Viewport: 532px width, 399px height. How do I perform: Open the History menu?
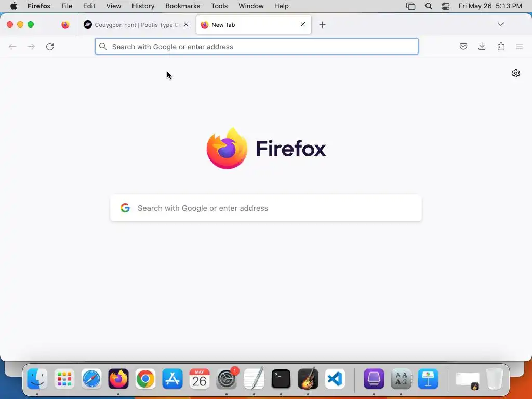pos(143,6)
